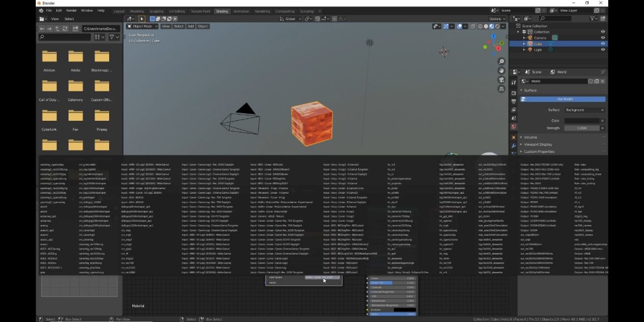Toggle the camera view icon in viewport
The image size is (644, 322).
(501, 79)
